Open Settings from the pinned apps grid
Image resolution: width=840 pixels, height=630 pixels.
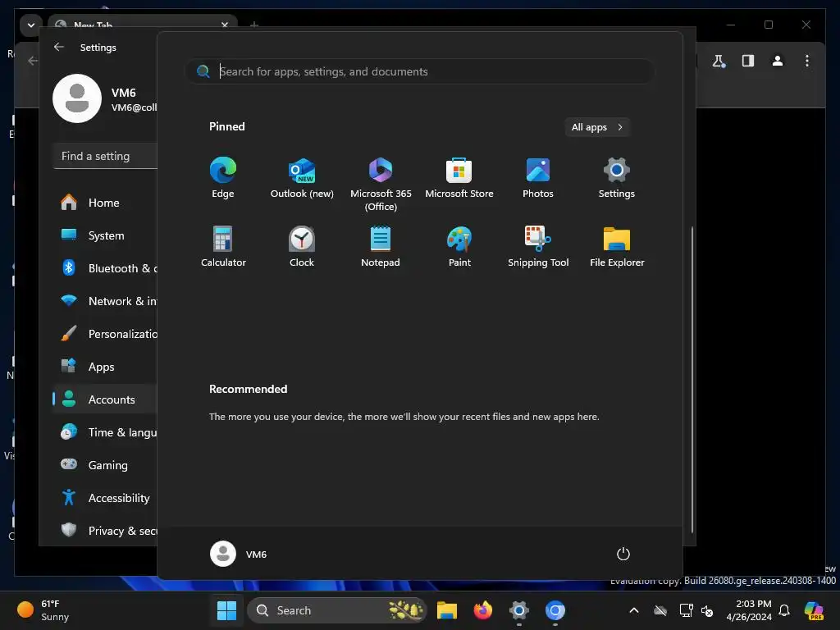coord(617,178)
